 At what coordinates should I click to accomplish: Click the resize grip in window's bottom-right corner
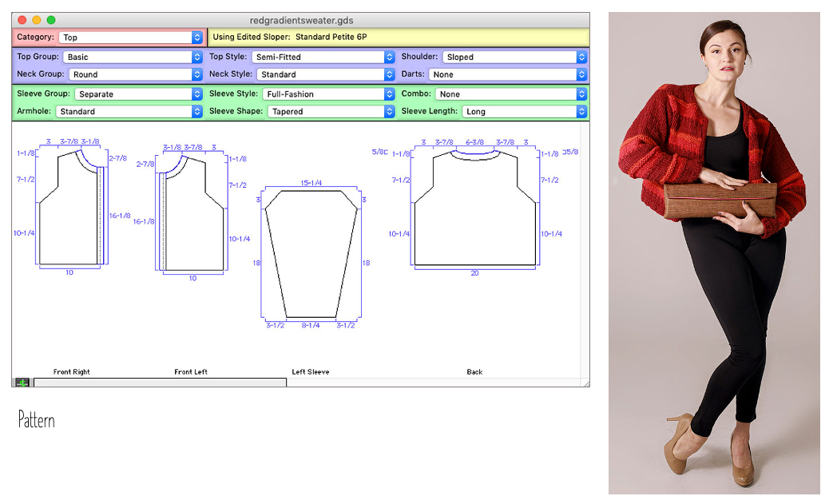(x=585, y=383)
